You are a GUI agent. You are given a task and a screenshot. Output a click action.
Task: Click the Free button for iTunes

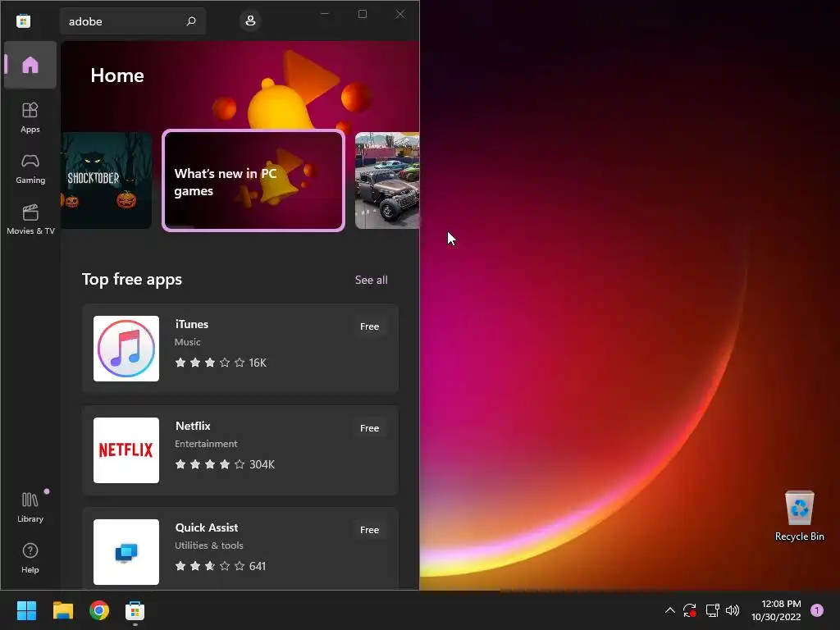point(369,326)
